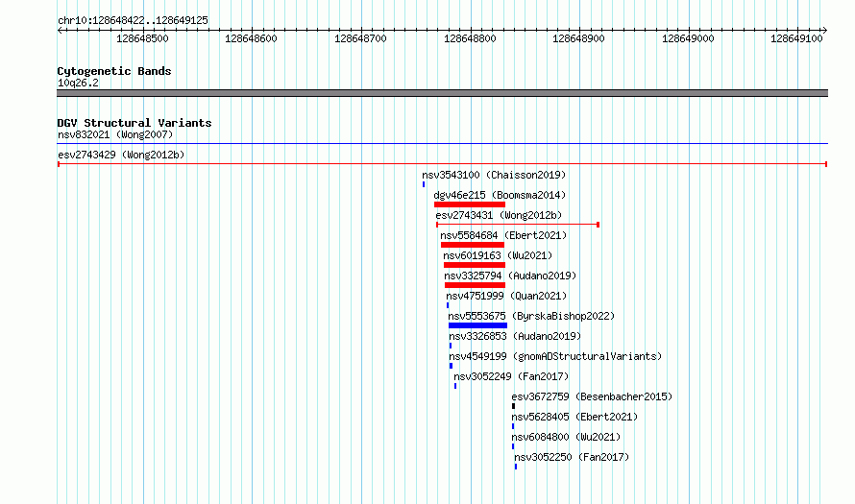The height and width of the screenshot is (504, 855).
Task: Click ruler position 128648800
Action: coord(470,38)
